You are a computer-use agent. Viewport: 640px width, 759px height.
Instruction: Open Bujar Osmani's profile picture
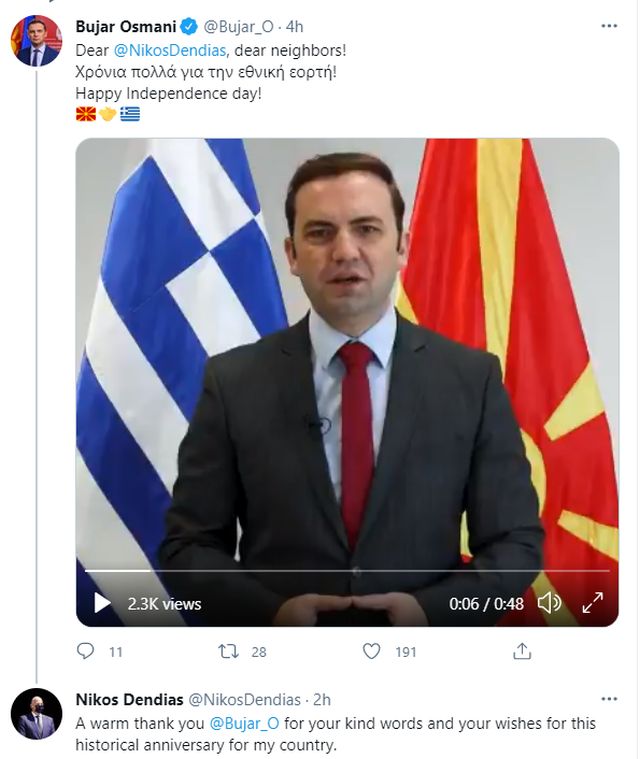tap(36, 41)
